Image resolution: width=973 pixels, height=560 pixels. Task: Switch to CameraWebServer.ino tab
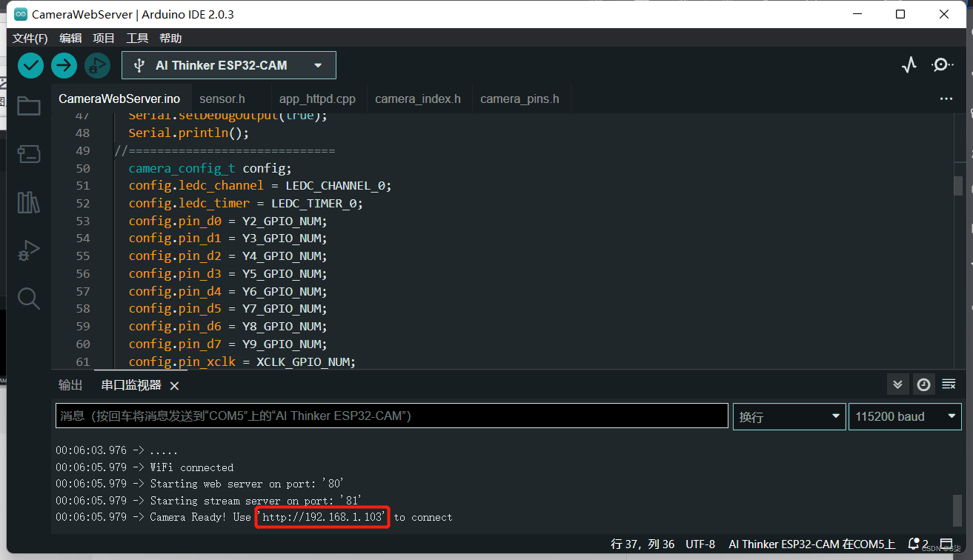pos(119,99)
